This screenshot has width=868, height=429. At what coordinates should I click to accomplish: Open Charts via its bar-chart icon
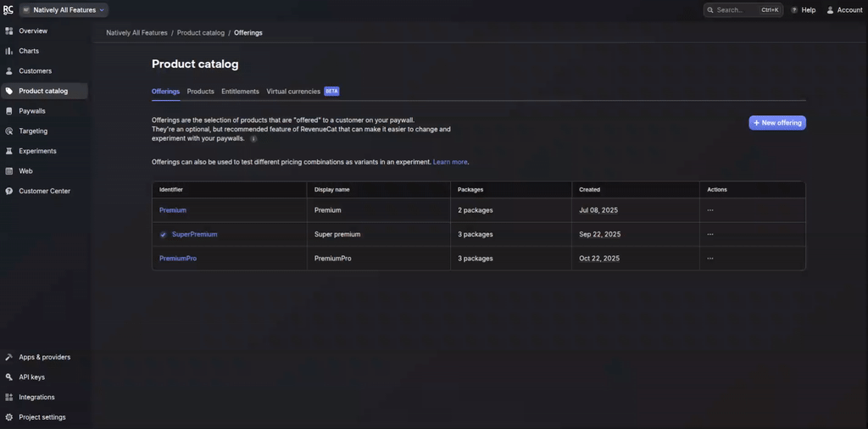(x=9, y=51)
